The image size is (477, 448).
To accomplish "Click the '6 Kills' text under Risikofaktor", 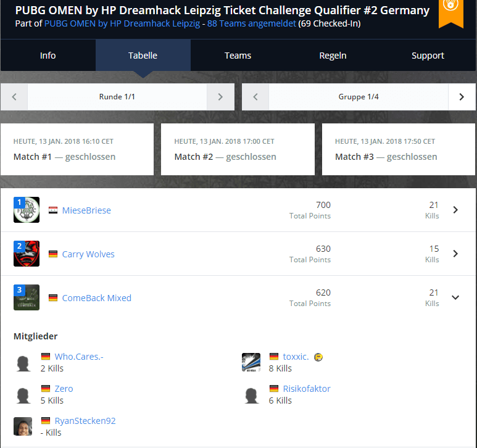I will click(280, 401).
